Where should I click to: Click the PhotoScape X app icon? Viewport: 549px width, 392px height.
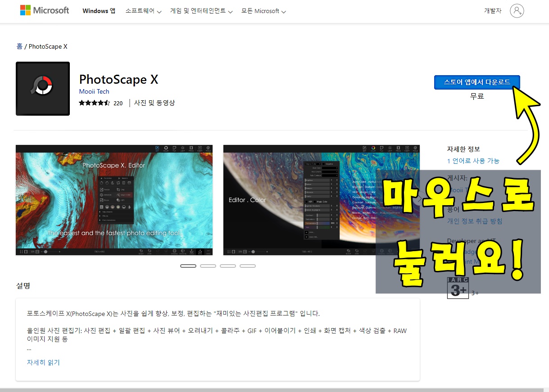point(43,89)
